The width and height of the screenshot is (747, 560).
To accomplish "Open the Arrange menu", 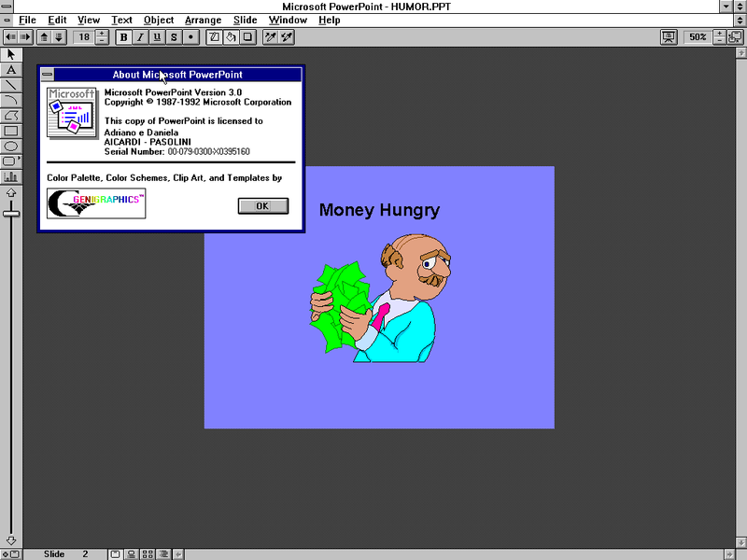I will pyautogui.click(x=203, y=20).
